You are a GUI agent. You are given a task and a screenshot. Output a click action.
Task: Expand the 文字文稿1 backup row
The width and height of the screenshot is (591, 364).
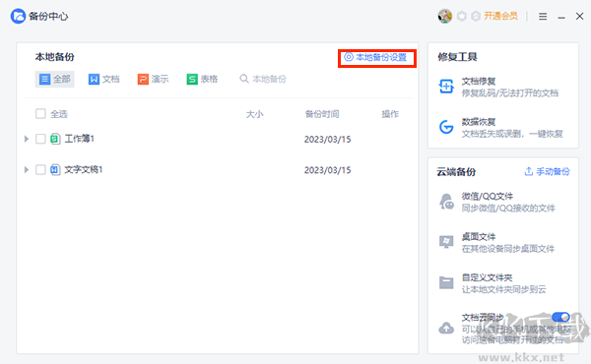[x=27, y=170]
